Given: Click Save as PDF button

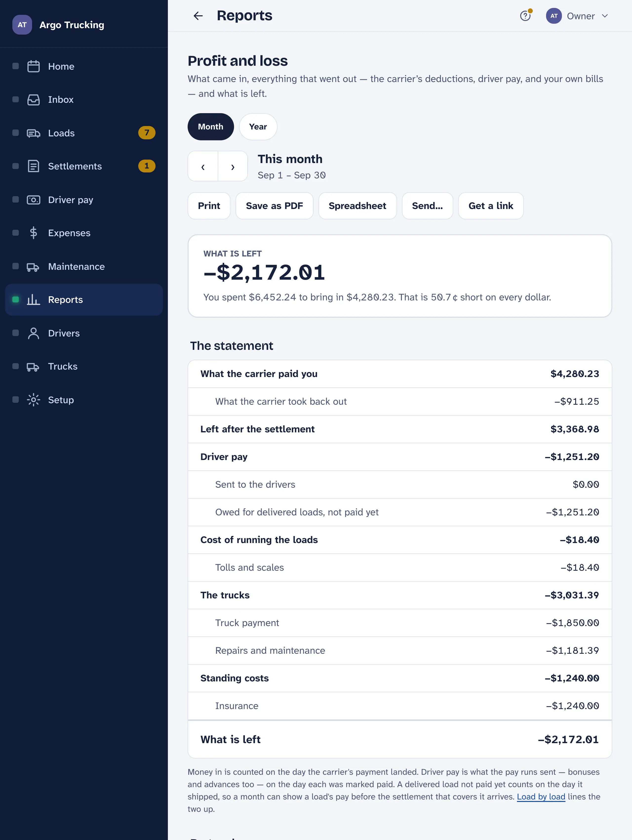Looking at the screenshot, I should 274,206.
